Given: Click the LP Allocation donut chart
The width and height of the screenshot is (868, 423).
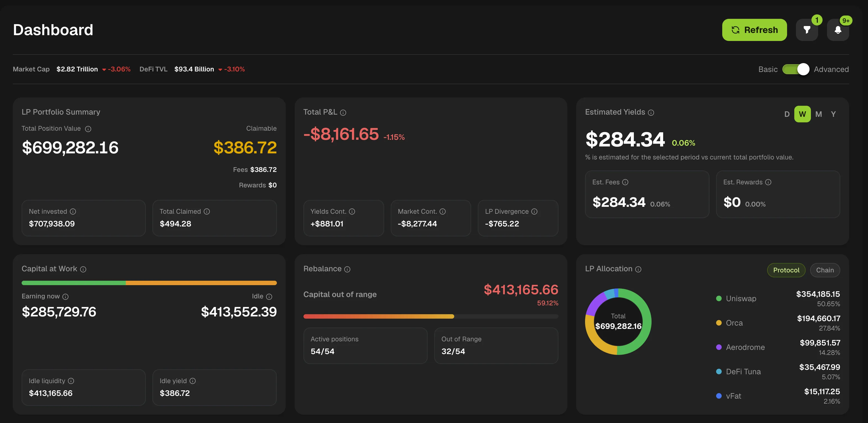Looking at the screenshot, I should point(618,321).
